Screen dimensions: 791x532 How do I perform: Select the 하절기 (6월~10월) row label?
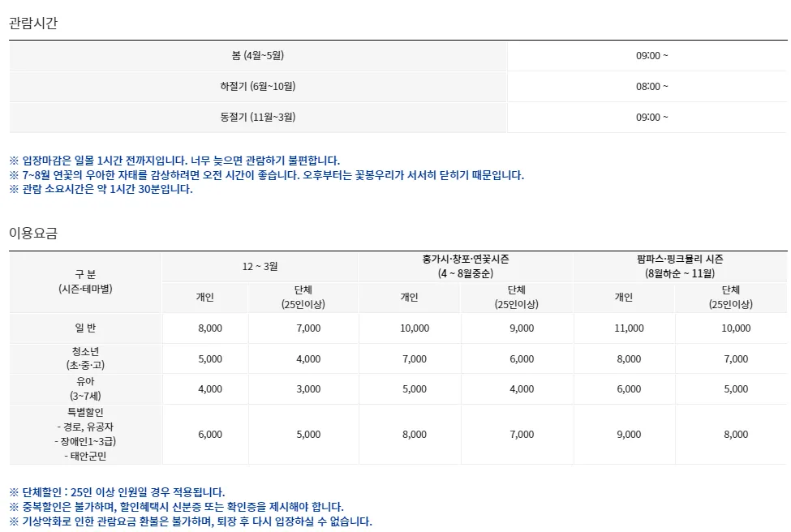258,86
